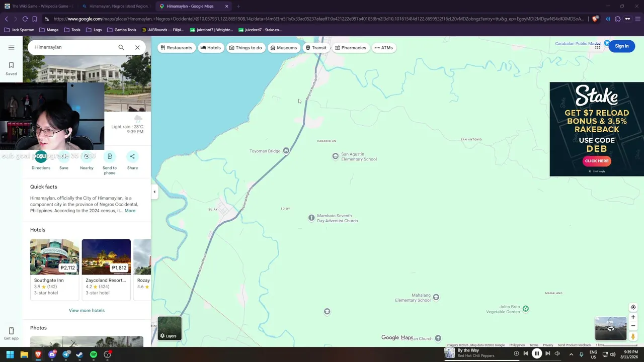Open Steam from taskbar
This screenshot has height=362, width=644.
click(79, 354)
